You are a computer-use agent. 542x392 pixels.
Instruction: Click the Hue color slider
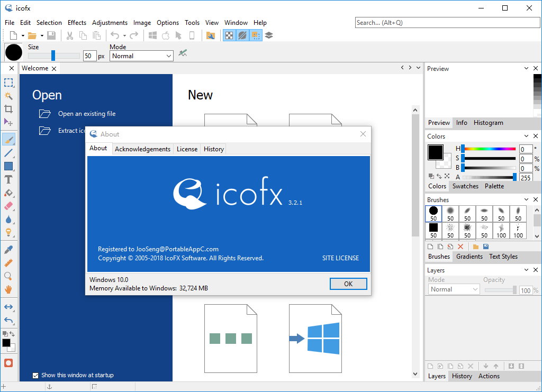[489, 149]
